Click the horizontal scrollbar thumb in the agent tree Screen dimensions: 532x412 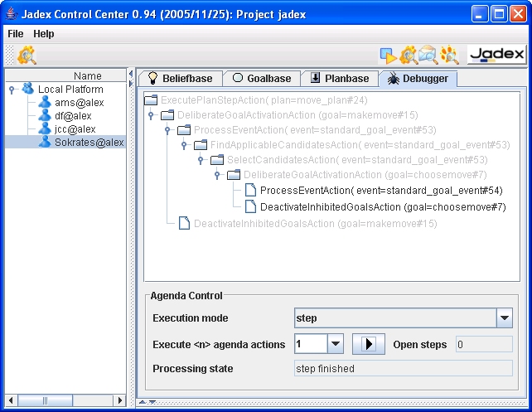(x=45, y=400)
